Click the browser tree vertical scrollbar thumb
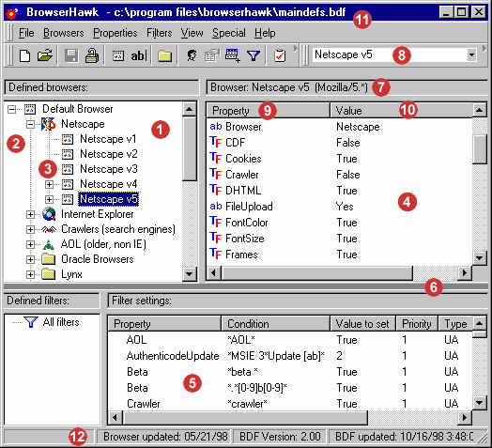 (x=190, y=149)
